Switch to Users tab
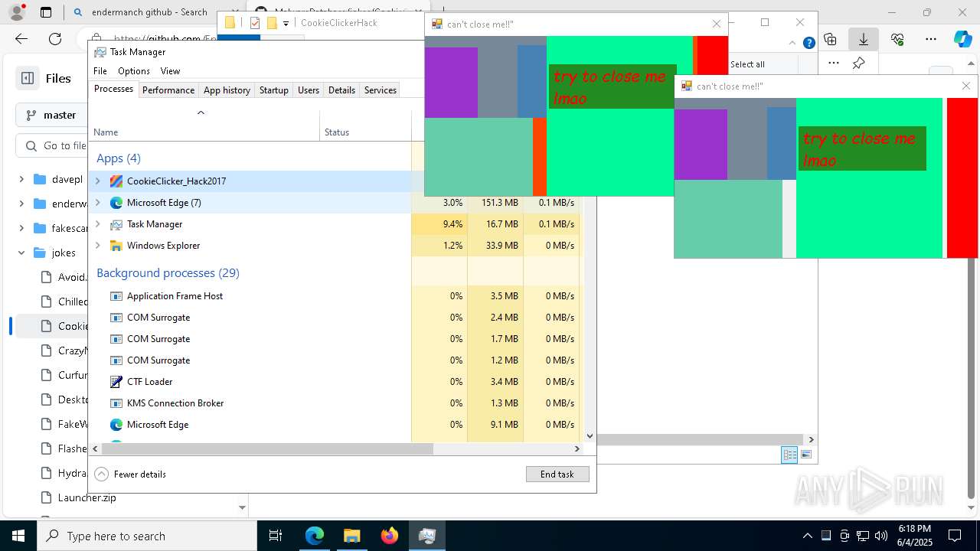The height and width of the screenshot is (551, 980). click(x=309, y=90)
